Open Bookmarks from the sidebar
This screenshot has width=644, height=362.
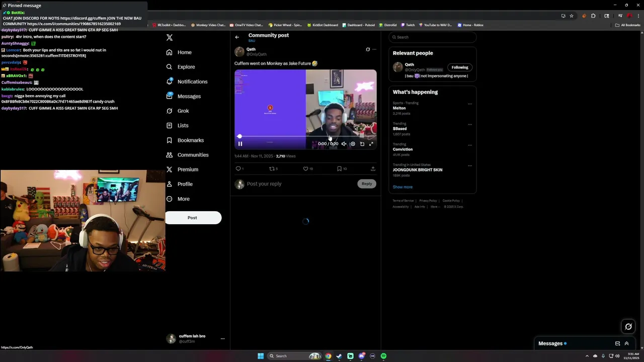[185, 140]
